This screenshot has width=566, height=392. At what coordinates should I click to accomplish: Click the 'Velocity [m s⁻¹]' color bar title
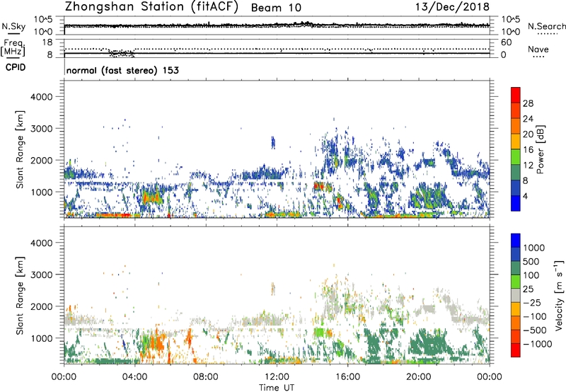[x=559, y=295]
